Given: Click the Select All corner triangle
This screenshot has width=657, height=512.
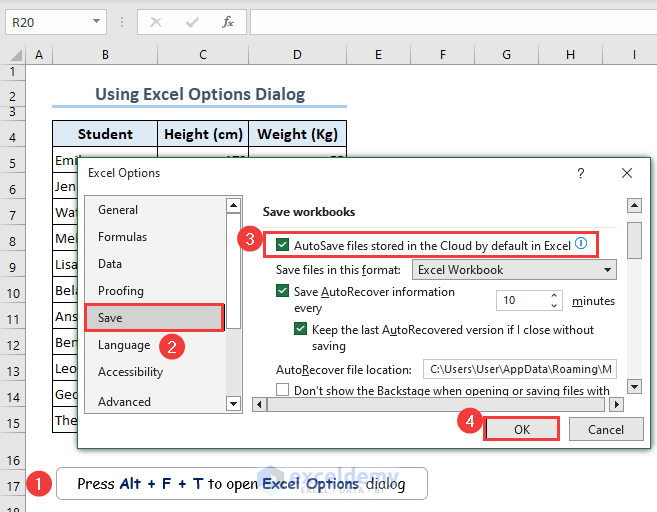Looking at the screenshot, I should 14,54.
